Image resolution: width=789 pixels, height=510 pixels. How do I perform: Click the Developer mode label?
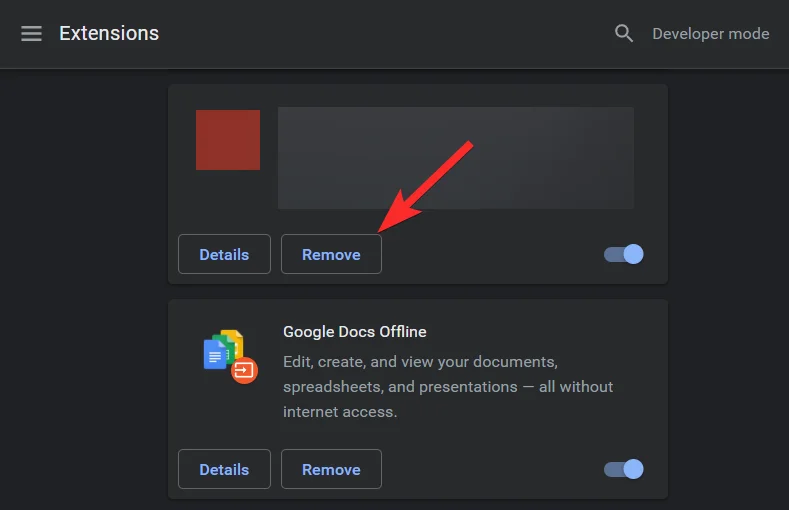coord(711,34)
